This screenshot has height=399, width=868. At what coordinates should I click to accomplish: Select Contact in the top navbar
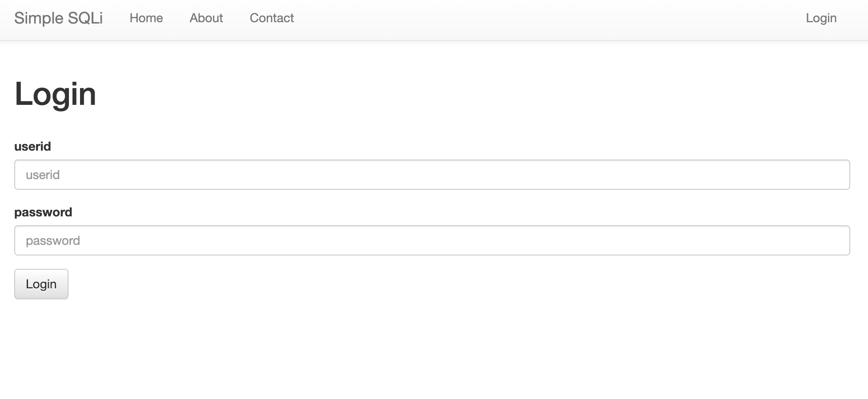272,18
